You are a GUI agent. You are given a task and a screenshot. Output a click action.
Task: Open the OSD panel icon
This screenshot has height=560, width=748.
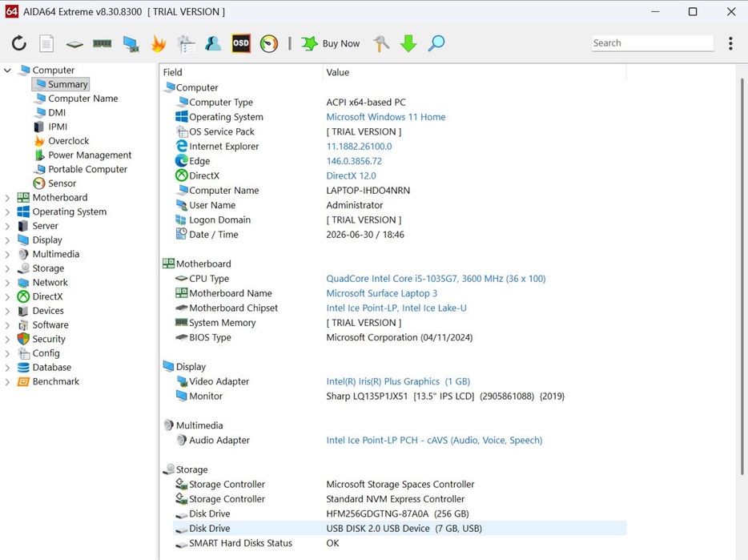coord(241,43)
